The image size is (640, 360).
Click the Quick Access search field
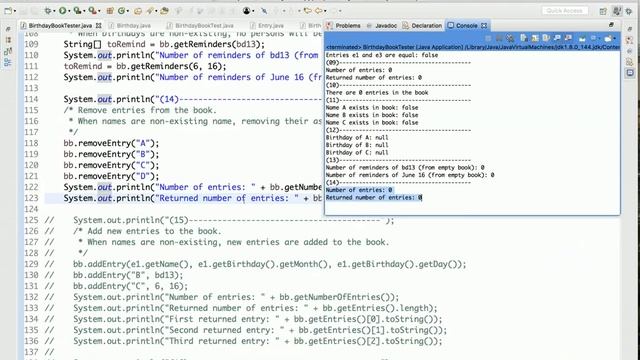565,11
